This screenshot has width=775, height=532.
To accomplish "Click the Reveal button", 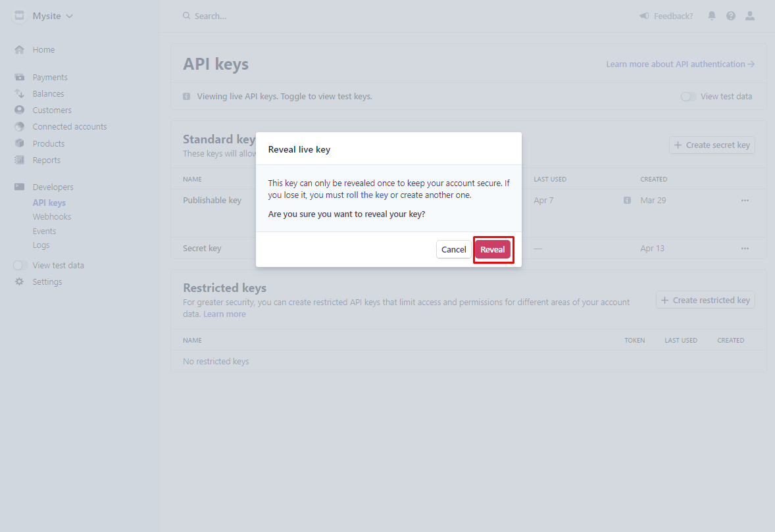I will [x=493, y=249].
